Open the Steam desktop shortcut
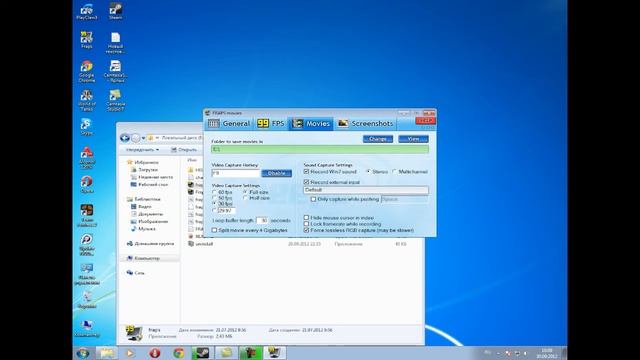 pos(115,11)
